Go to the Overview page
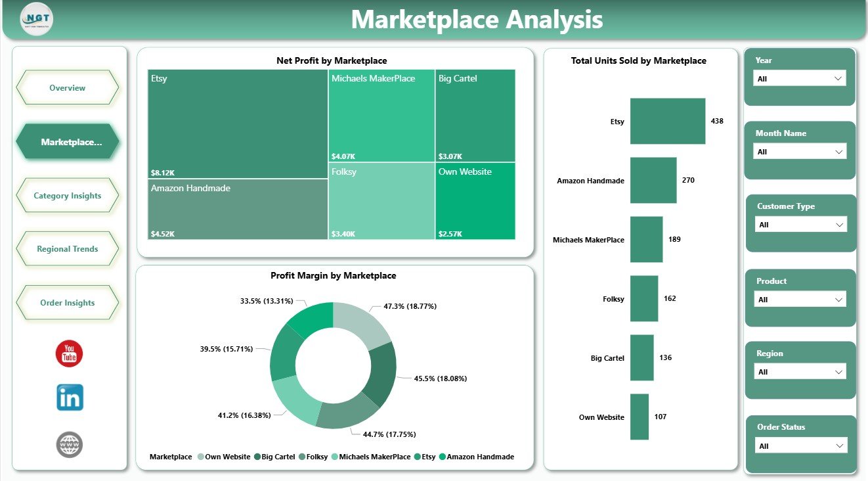The image size is (868, 481). click(x=67, y=87)
